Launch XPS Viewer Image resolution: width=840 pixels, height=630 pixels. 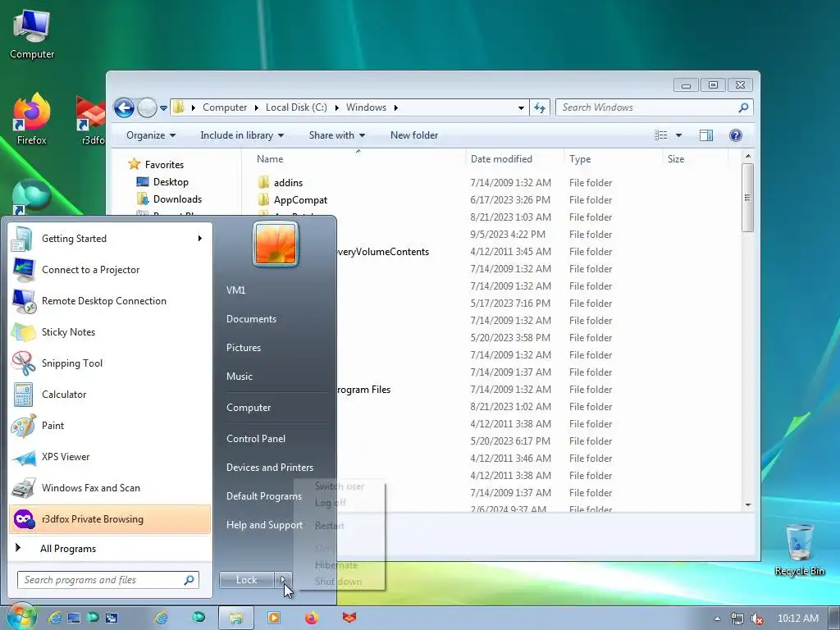pos(110,456)
